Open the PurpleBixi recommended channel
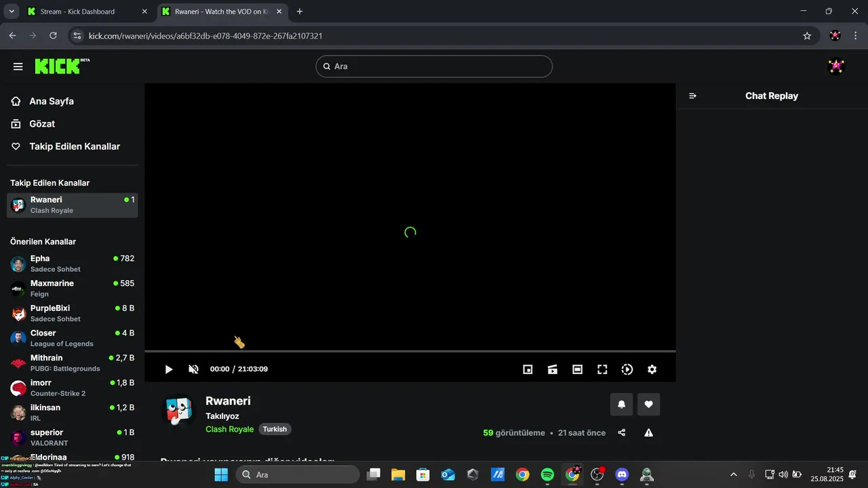Screen dimensions: 868x488 pos(73,313)
